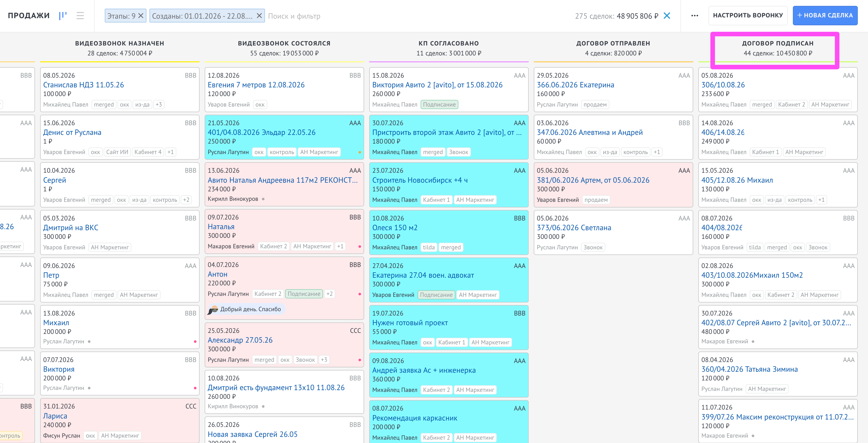Clear all filters with blue X icon
This screenshot has width=868, height=443.
[x=666, y=16]
